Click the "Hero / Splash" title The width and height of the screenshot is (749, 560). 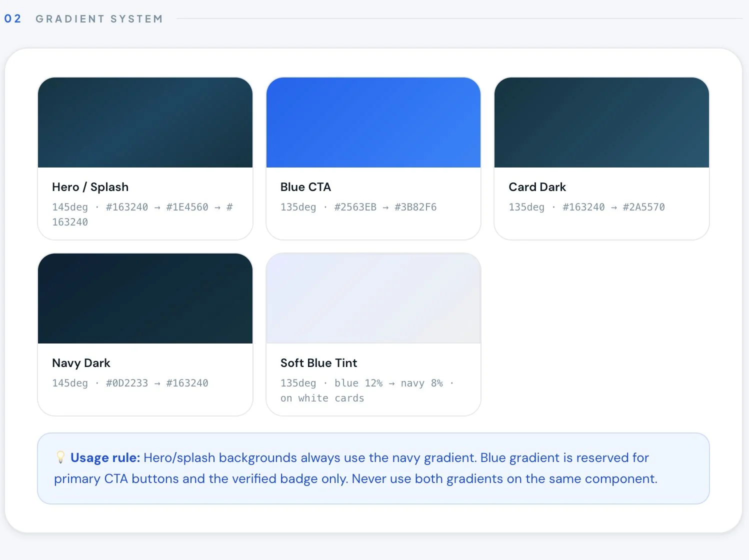pos(90,187)
